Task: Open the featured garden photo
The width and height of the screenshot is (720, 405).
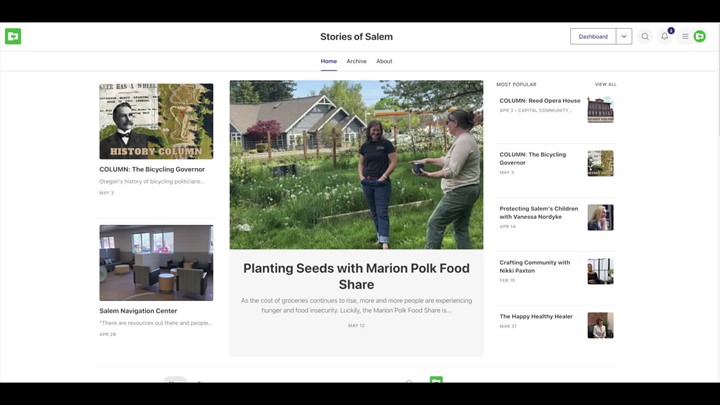Action: click(356, 165)
